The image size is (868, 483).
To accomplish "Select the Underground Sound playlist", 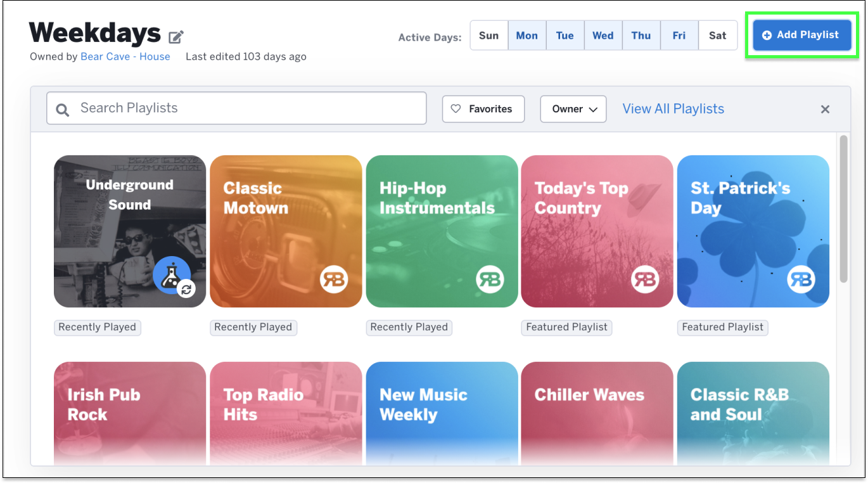I will 130,231.
